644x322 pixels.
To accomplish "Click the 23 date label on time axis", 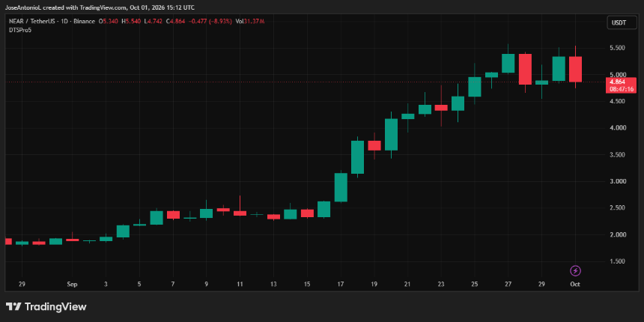I will [441, 285].
